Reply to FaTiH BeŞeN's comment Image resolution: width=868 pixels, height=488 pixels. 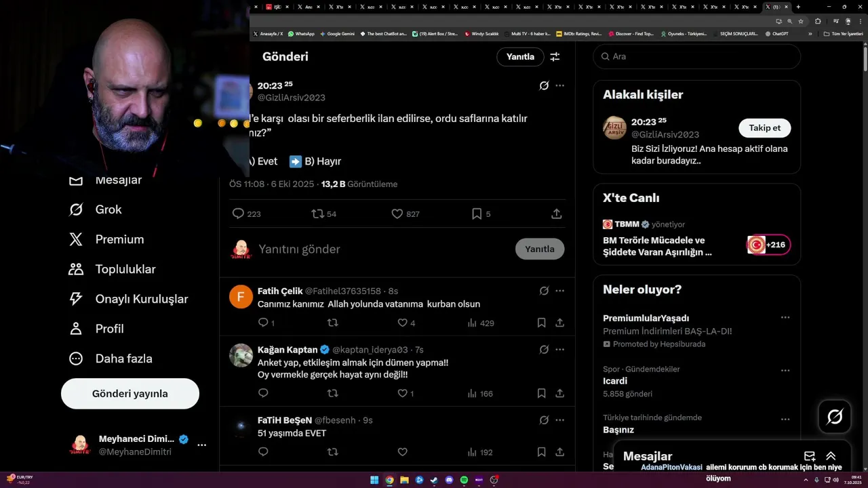pos(263,452)
